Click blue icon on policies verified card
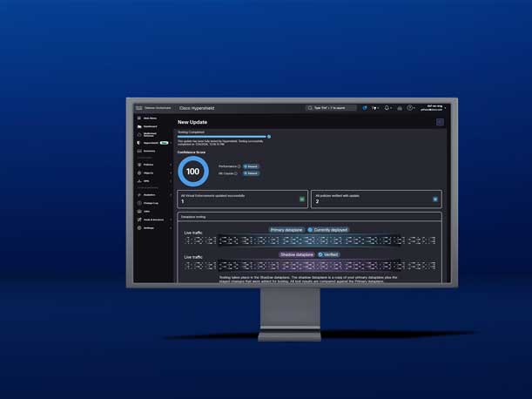532x399 pixels. click(x=435, y=199)
